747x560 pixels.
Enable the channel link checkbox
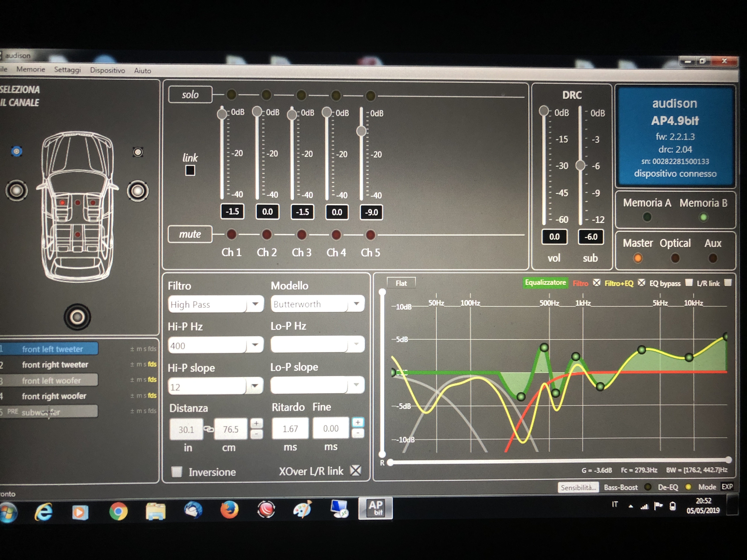click(190, 171)
